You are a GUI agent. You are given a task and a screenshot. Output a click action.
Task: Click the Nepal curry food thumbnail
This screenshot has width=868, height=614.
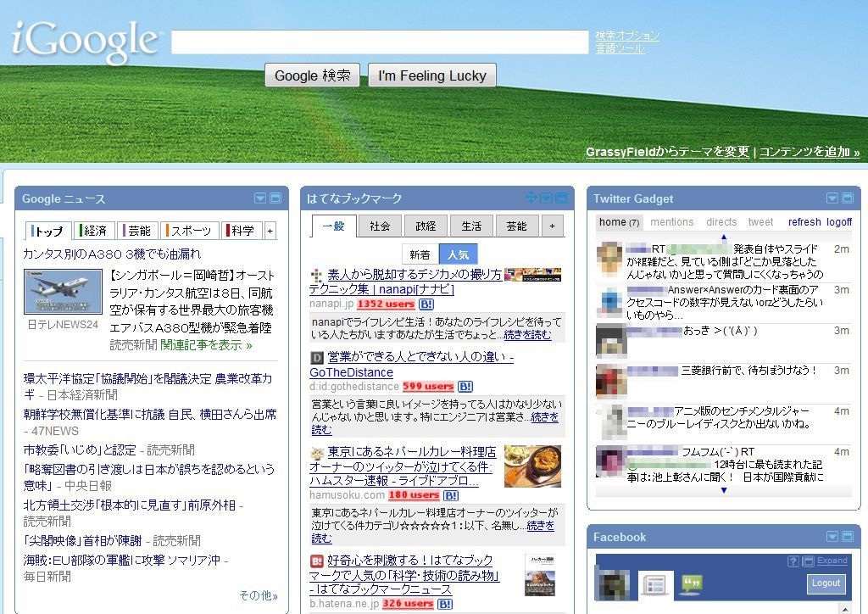[532, 466]
